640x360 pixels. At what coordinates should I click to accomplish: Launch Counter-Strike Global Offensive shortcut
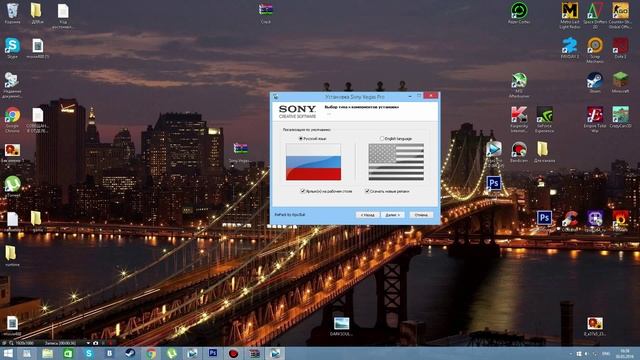coord(620,16)
